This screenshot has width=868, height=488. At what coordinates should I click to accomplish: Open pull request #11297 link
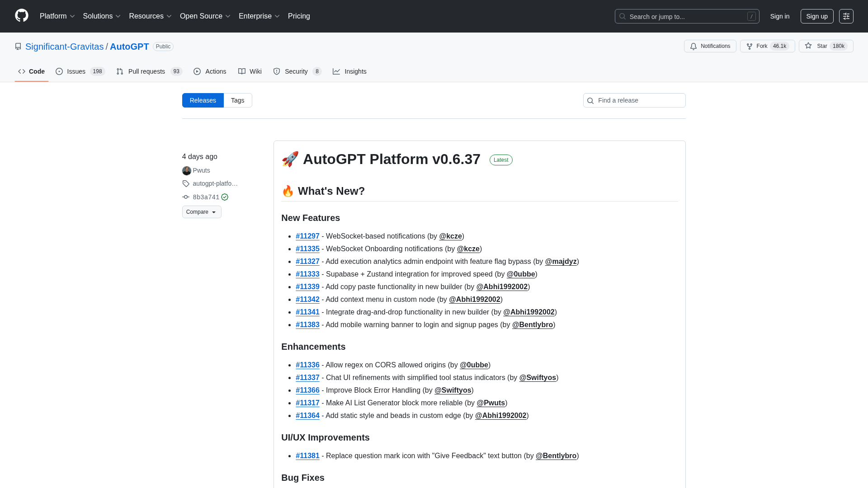coord(307,236)
